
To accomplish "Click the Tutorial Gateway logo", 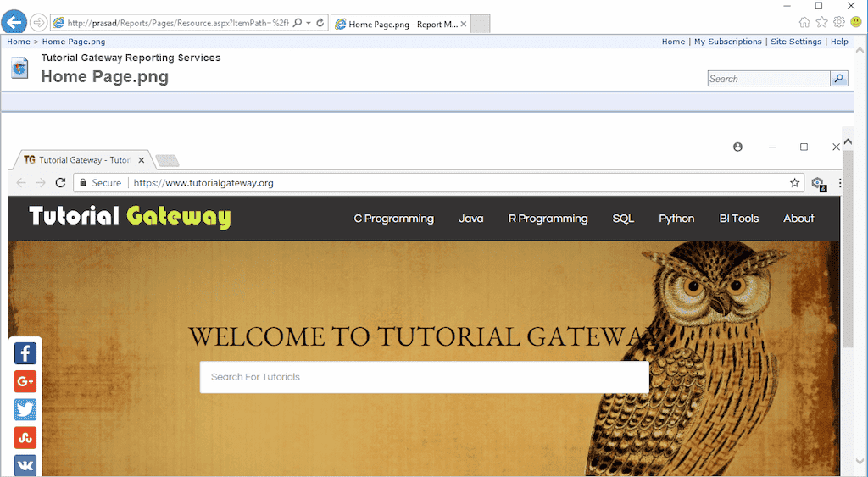I will (130, 216).
